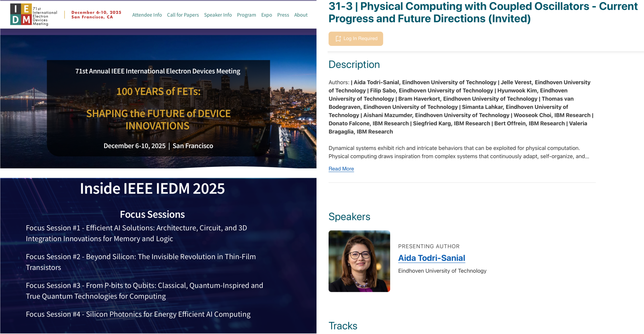Viewport: 644px width, 334px height.
Task: Open the Program menu
Action: point(246,15)
